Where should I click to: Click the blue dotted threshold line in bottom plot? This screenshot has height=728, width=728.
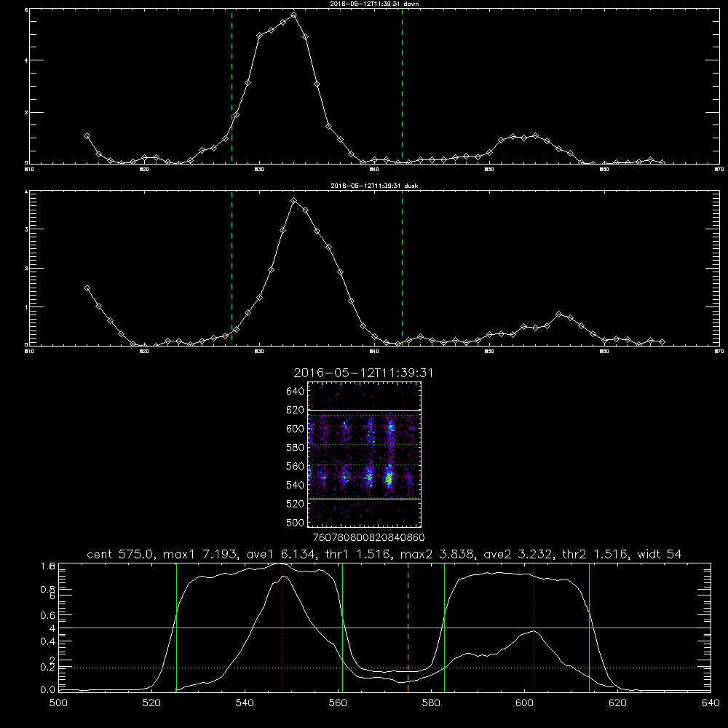[x=384, y=668]
